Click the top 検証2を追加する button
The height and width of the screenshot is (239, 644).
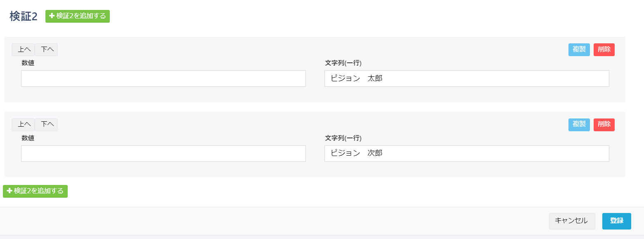pyautogui.click(x=77, y=17)
